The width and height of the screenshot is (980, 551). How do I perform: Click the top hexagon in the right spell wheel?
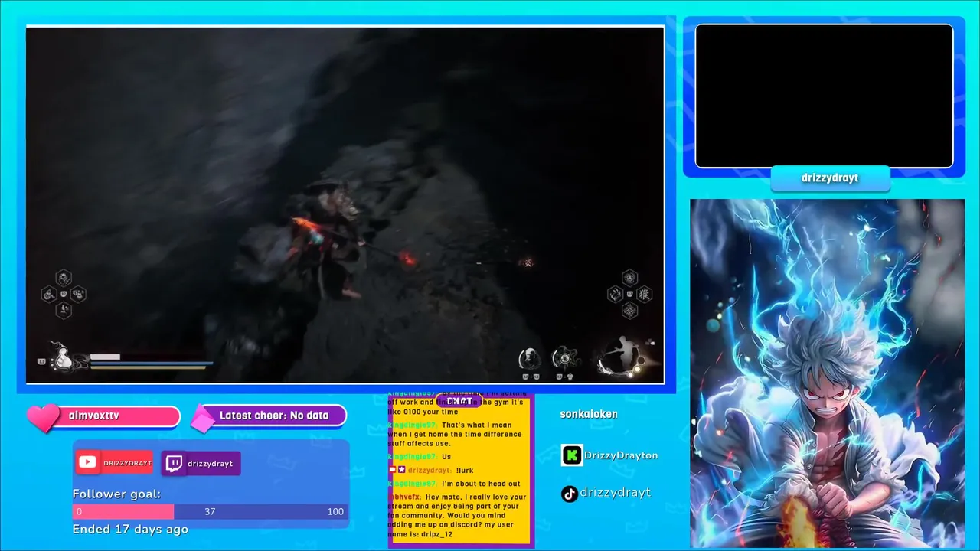click(629, 277)
